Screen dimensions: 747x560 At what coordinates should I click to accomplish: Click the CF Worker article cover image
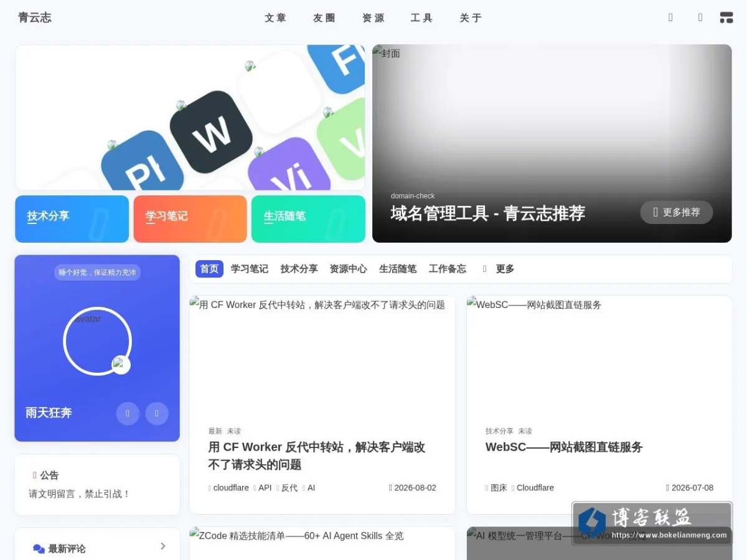pos(322,355)
